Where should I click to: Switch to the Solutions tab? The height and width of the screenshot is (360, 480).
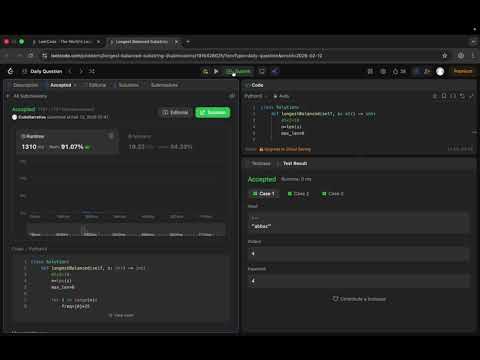coord(128,85)
